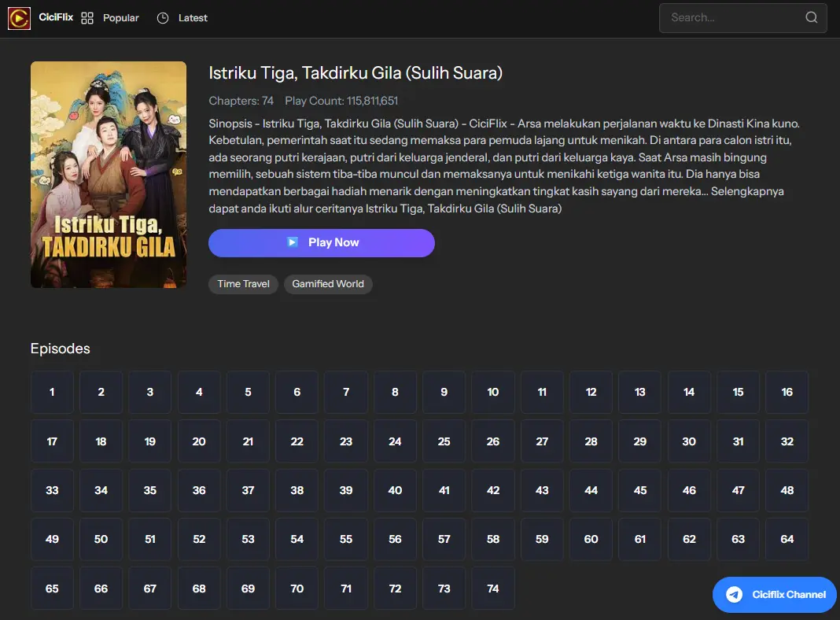
Task: Go to final episode 74
Action: [493, 589]
